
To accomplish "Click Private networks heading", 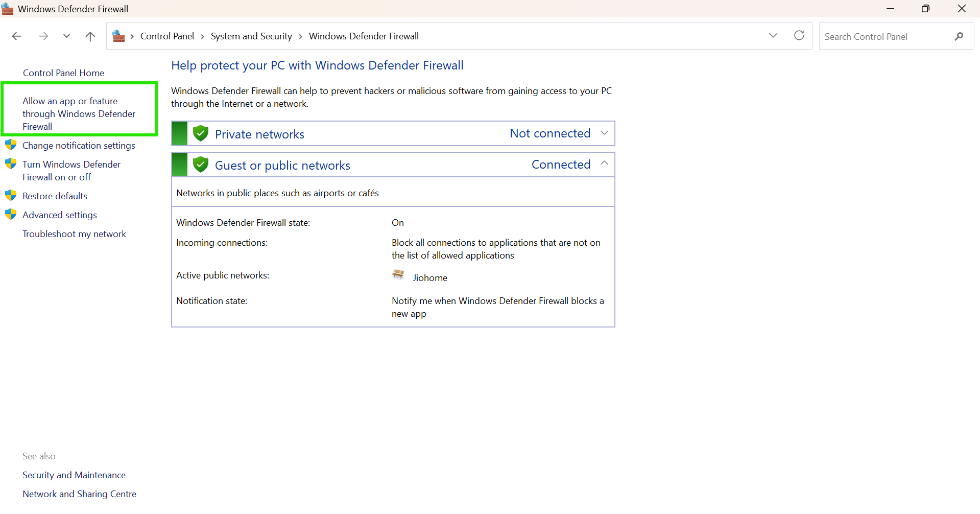I will [259, 134].
